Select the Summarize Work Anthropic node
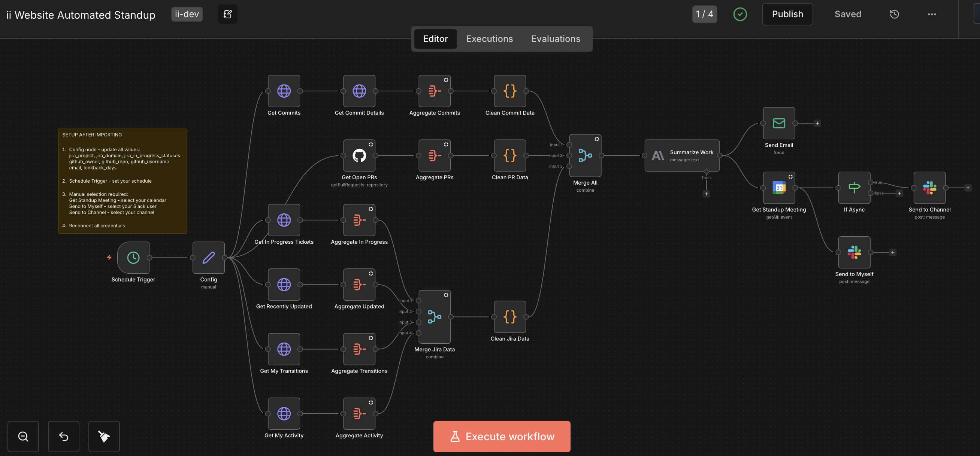This screenshot has width=980, height=456. [681, 155]
